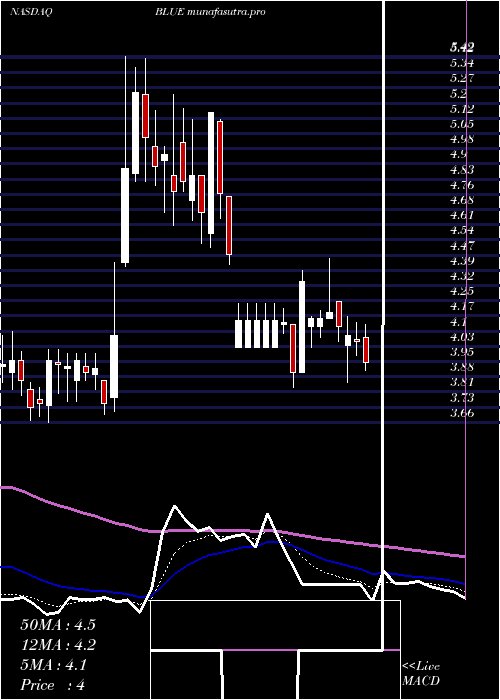This screenshot has height=700, width=500.
Task: Click the 5.2 price level label
Action: pyautogui.click(x=458, y=93)
